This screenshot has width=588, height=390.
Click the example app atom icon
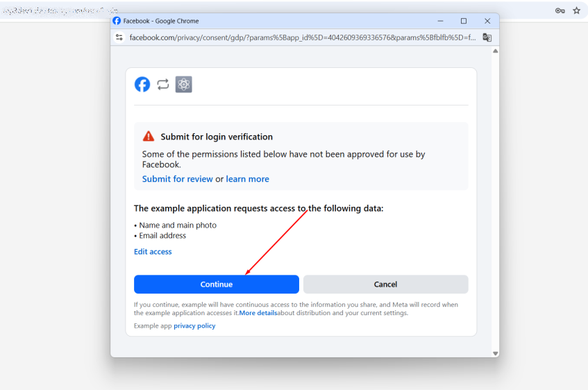click(x=184, y=85)
